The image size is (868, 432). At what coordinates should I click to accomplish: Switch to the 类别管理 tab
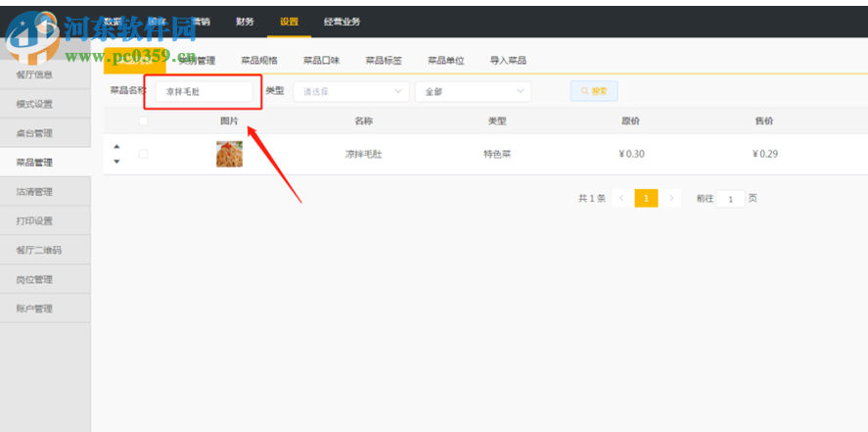pyautogui.click(x=197, y=61)
